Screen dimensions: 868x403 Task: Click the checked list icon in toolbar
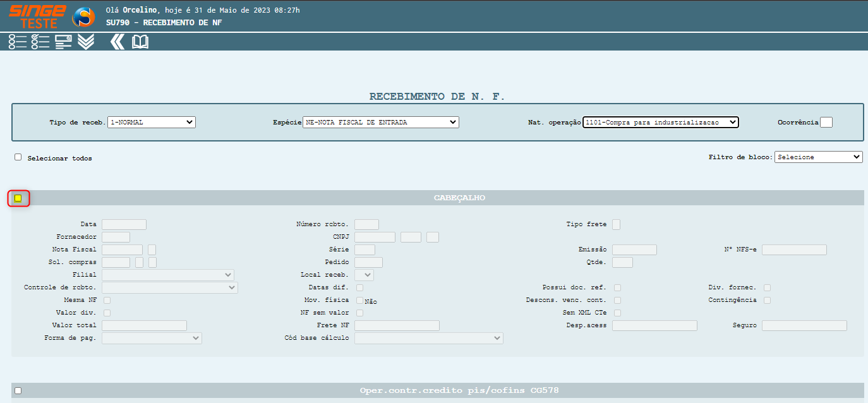pyautogui.click(x=40, y=42)
